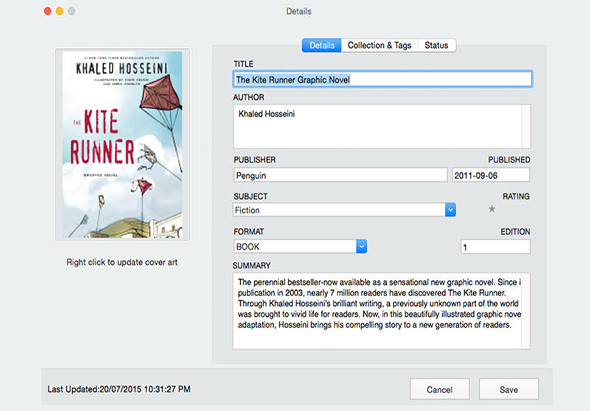Click the Author area vertical scrollbar
The image size is (590, 411).
526,126
